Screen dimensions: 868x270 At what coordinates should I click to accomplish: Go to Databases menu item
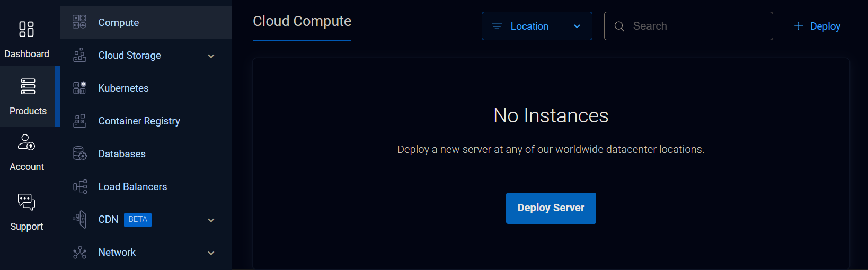[x=146, y=154]
